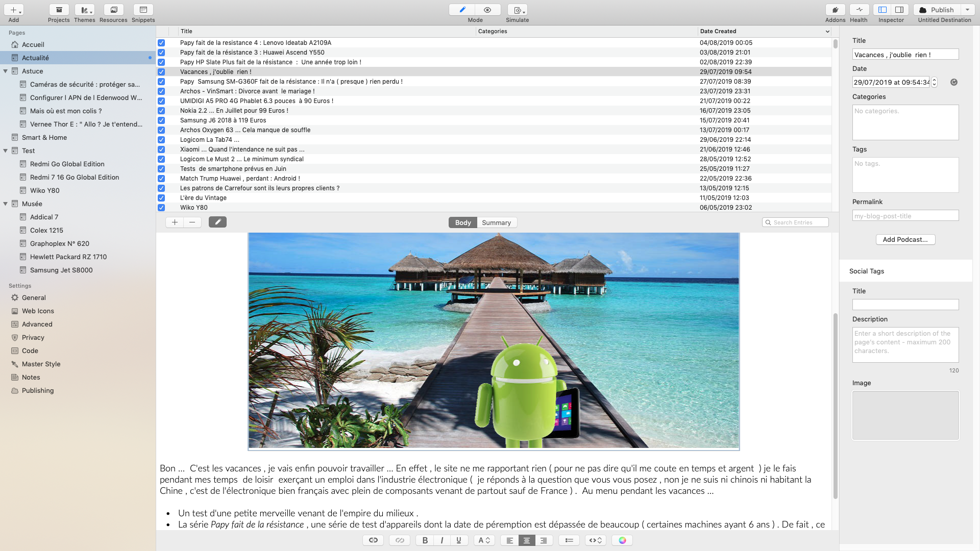Click the edit entry pencil button
This screenshot has width=980, height=551.
point(217,222)
